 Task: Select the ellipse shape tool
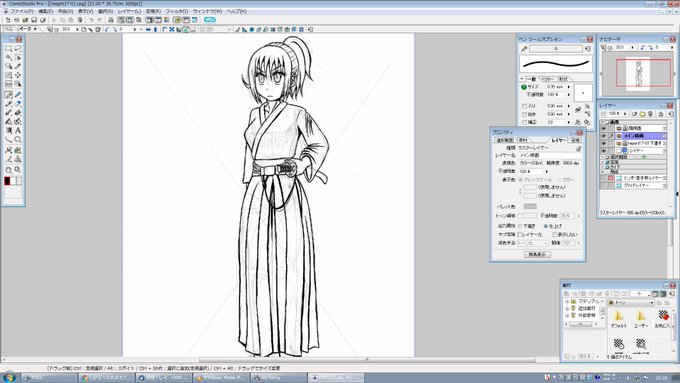click(x=18, y=139)
